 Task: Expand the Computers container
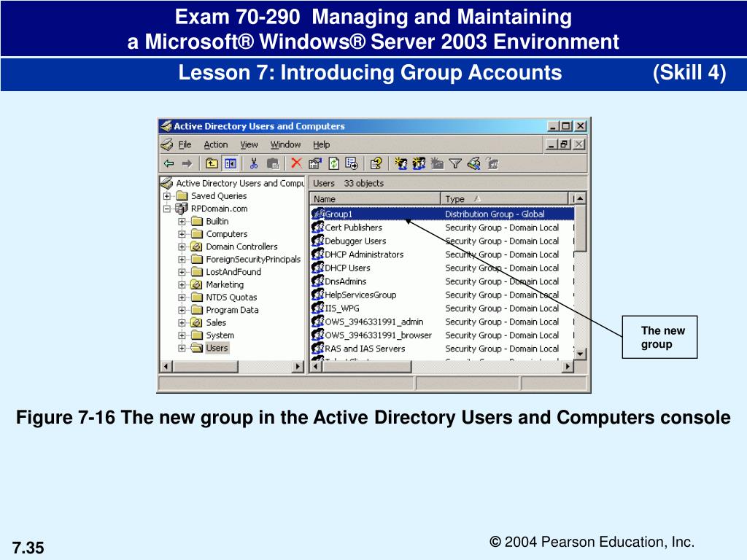point(182,234)
